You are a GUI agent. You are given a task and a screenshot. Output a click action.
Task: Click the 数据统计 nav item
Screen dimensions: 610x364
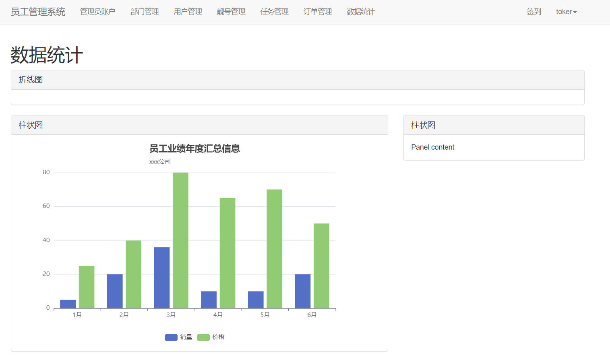tap(361, 12)
